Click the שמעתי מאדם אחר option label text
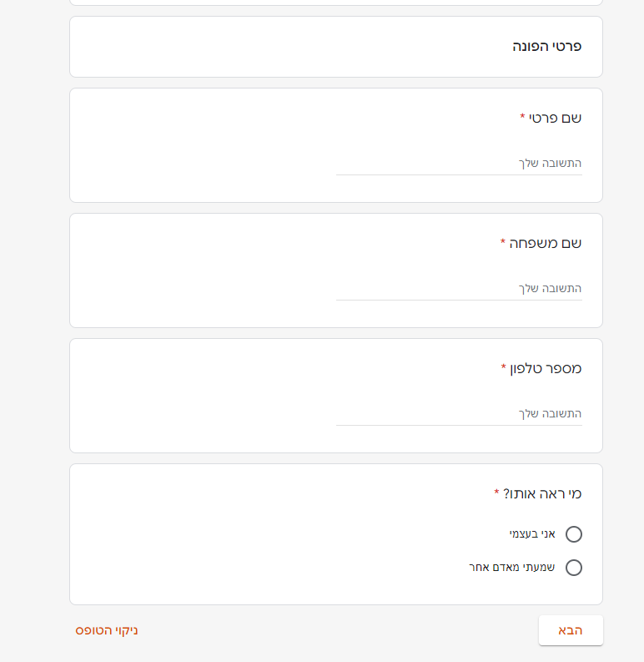644x662 pixels. click(x=511, y=568)
